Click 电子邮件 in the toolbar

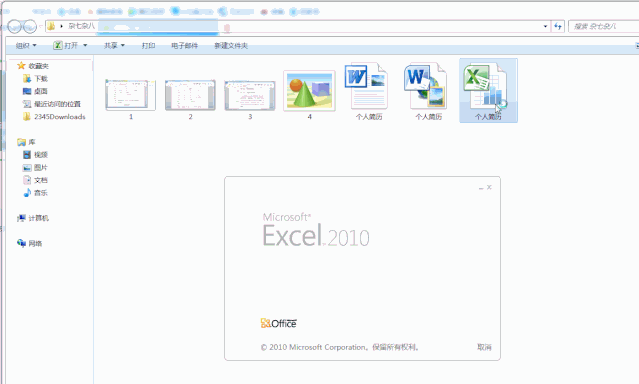coord(185,46)
